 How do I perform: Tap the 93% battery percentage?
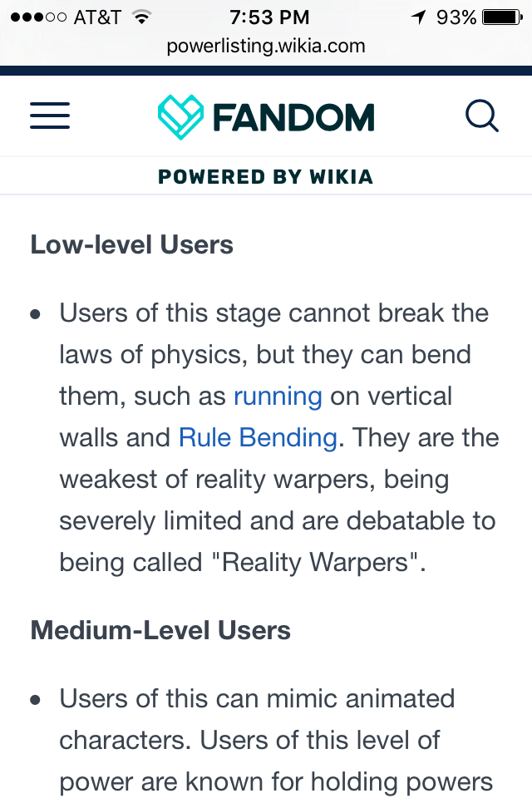pyautogui.click(x=456, y=17)
